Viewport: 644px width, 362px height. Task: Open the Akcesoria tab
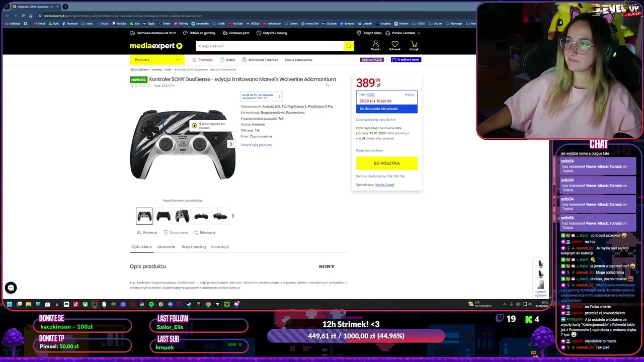tap(166, 247)
